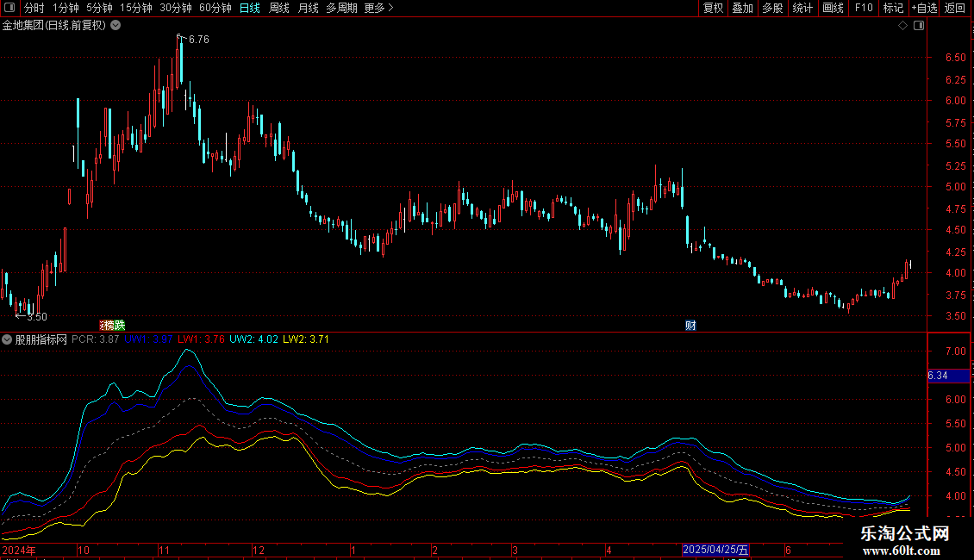Click the 财 marker on the chart

[x=690, y=326]
